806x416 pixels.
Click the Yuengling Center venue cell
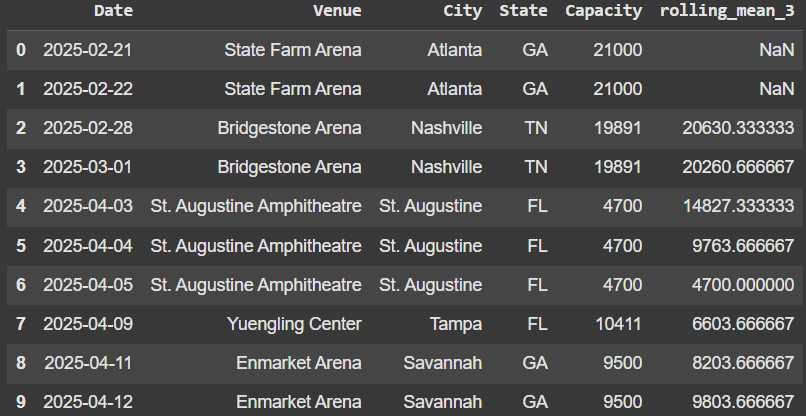coord(299,324)
